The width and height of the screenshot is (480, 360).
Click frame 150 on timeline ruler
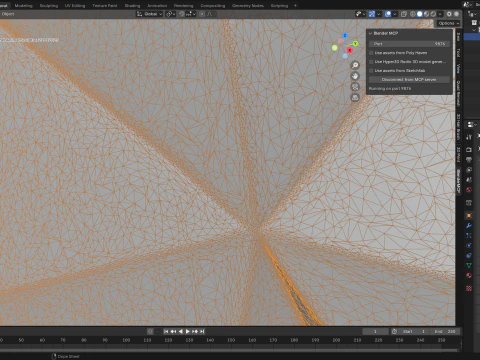tap(231, 340)
